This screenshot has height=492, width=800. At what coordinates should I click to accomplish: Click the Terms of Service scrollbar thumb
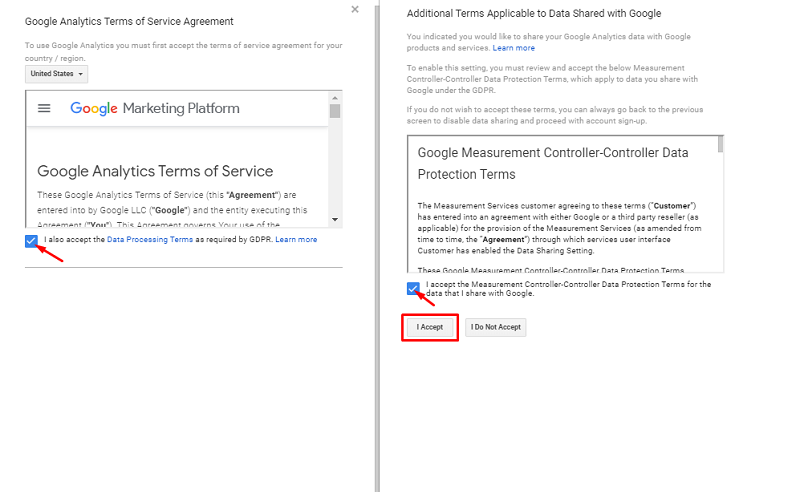click(x=335, y=111)
